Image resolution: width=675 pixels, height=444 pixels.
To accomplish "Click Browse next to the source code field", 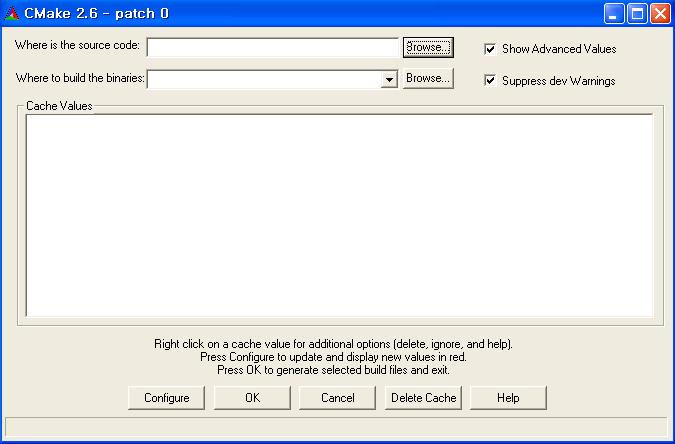I will click(x=428, y=47).
